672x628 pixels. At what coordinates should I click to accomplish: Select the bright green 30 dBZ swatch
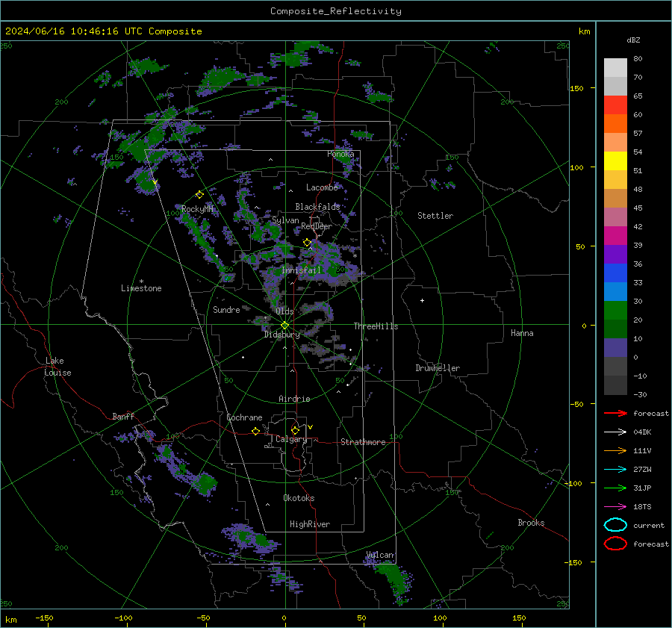[615, 311]
